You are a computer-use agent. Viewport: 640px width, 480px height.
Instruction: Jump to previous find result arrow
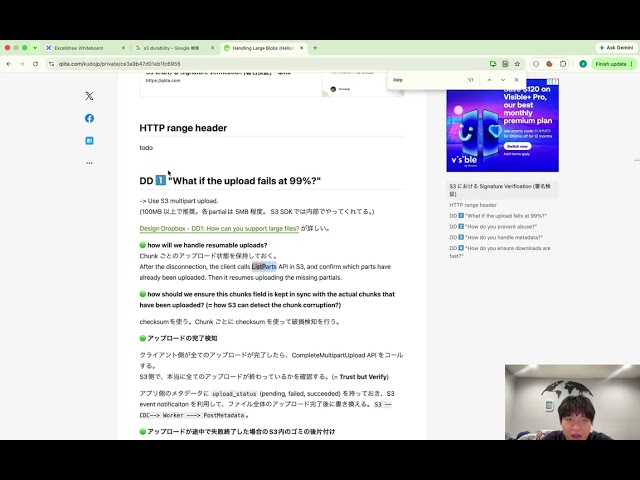(489, 80)
